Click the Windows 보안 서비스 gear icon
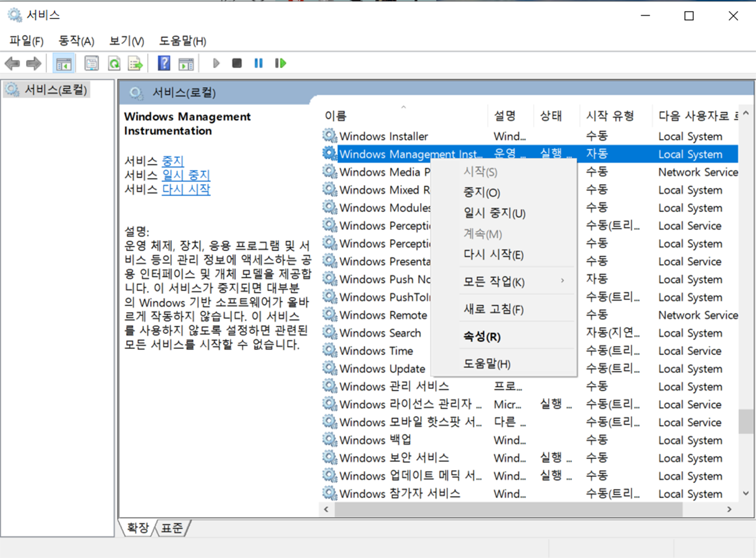Viewport: 756px width, 558px height. coord(329,457)
